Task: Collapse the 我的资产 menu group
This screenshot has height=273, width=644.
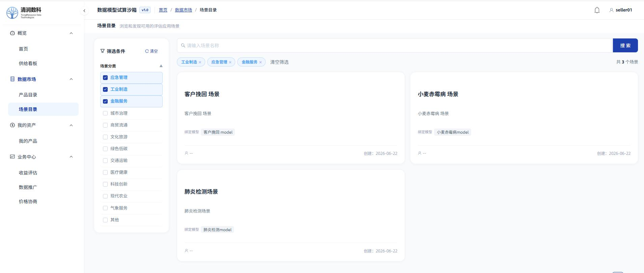Action: coord(71,125)
